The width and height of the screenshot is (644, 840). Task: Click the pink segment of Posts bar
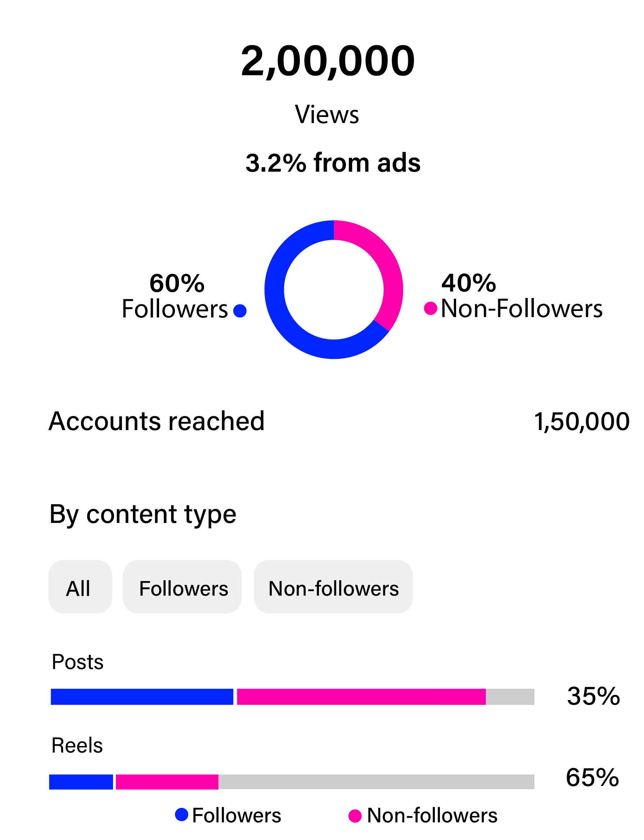coord(361,697)
